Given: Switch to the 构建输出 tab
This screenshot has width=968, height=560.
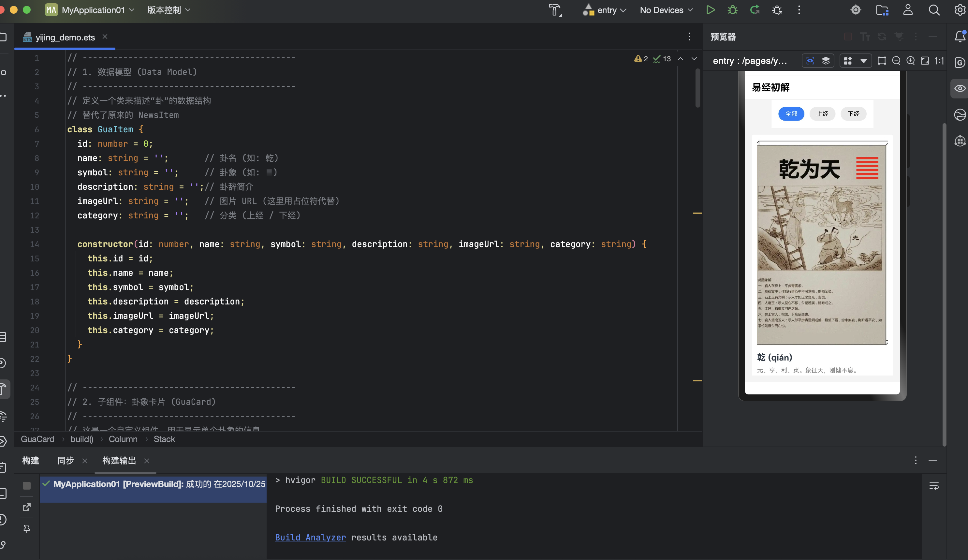Looking at the screenshot, I should pos(119,461).
